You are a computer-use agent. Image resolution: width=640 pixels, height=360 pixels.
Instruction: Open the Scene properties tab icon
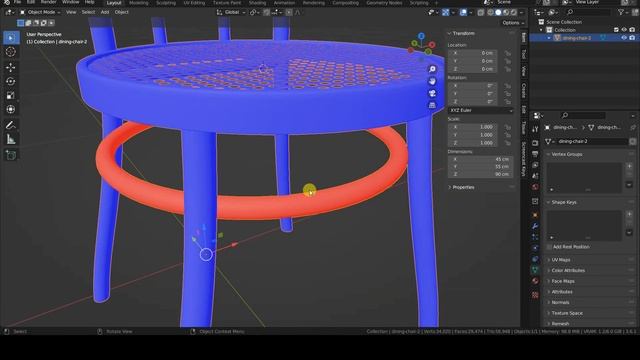click(x=535, y=176)
